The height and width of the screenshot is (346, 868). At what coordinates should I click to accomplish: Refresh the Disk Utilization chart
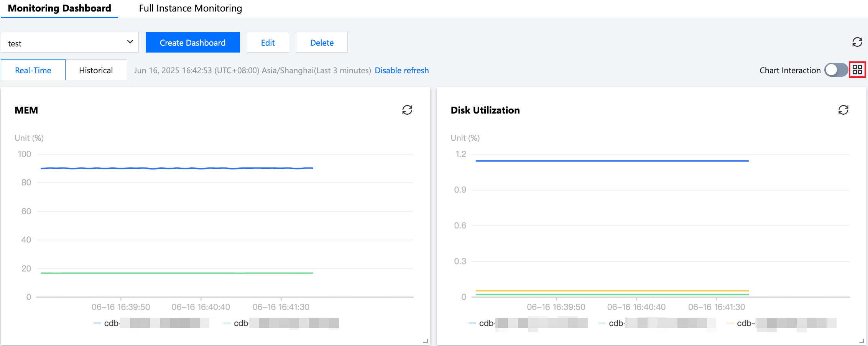pyautogui.click(x=843, y=110)
